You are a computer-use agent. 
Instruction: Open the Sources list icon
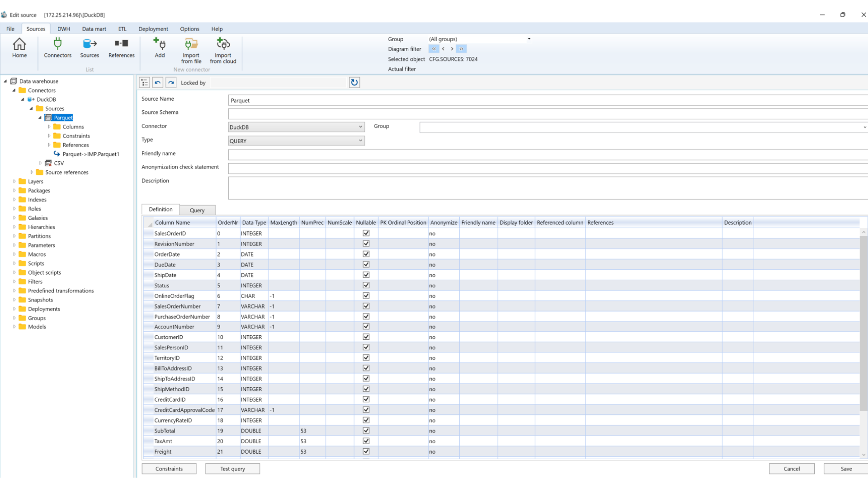point(90,48)
